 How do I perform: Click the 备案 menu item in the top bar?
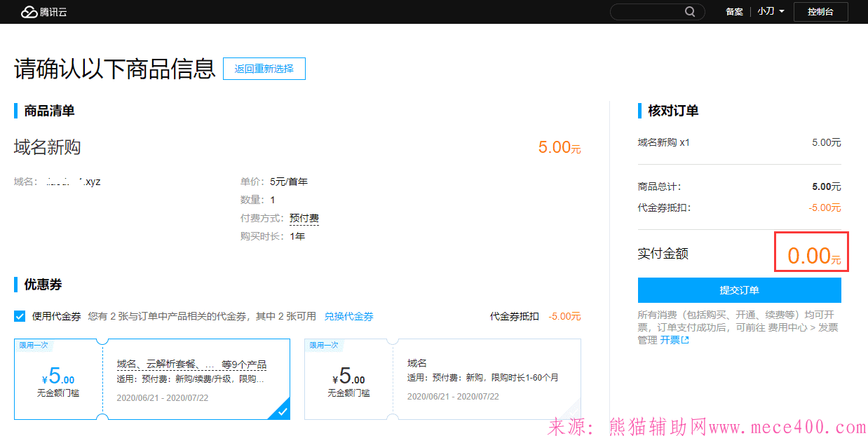733,11
